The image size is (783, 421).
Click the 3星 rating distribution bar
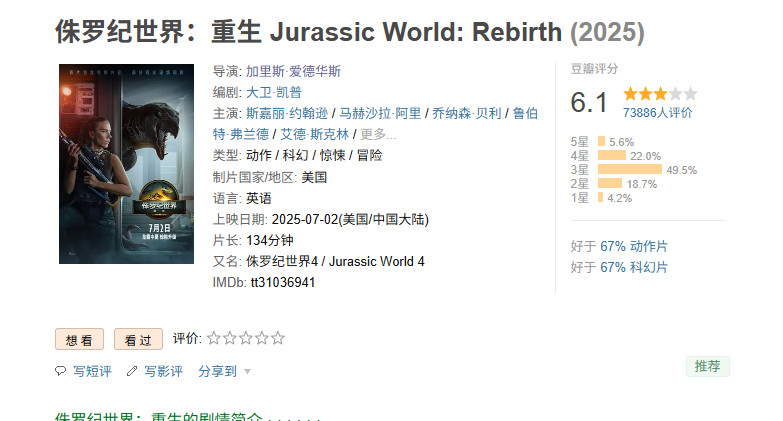630,170
